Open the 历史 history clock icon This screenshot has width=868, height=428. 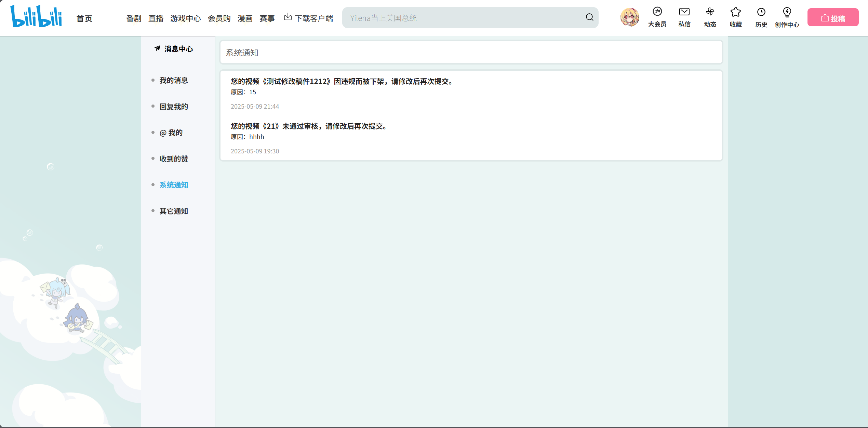click(761, 12)
